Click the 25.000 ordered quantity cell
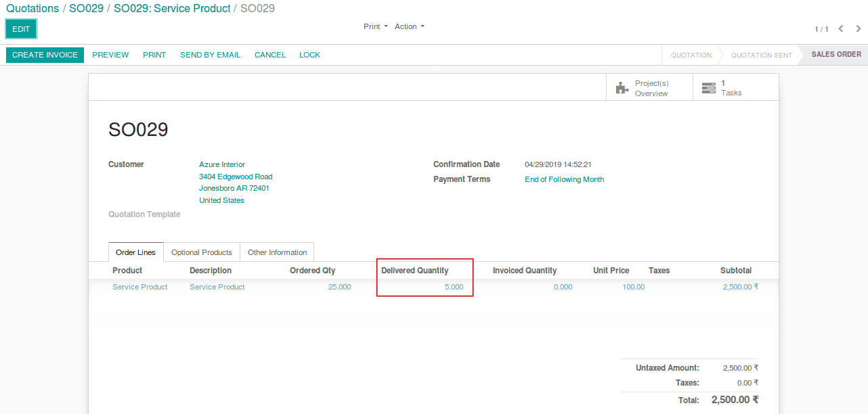Image resolution: width=868 pixels, height=414 pixels. click(x=339, y=287)
